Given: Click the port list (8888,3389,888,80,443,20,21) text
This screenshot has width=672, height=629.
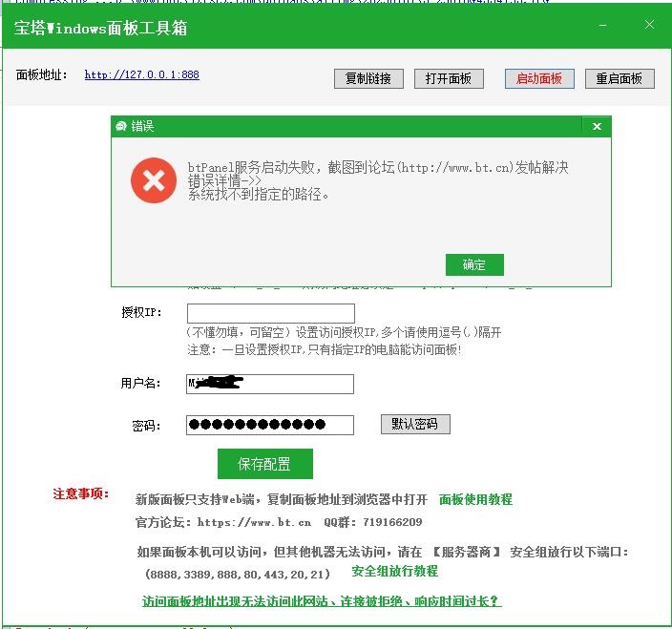Looking at the screenshot, I should tap(238, 575).
